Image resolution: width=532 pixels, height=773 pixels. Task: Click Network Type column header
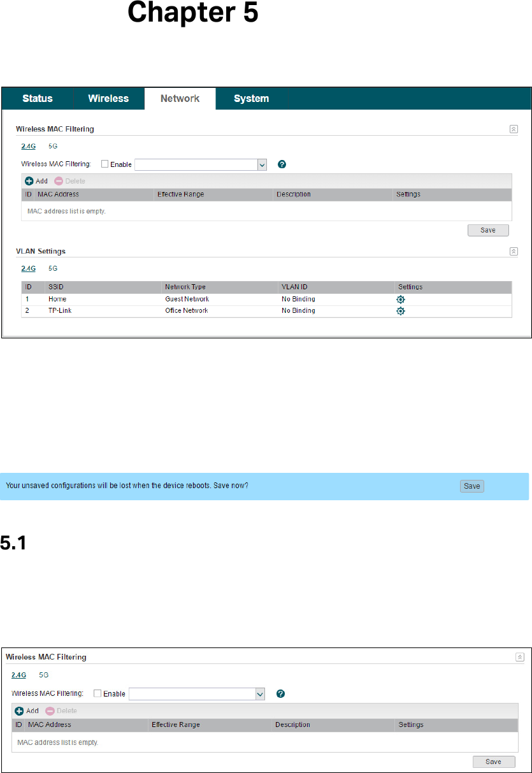click(185, 287)
